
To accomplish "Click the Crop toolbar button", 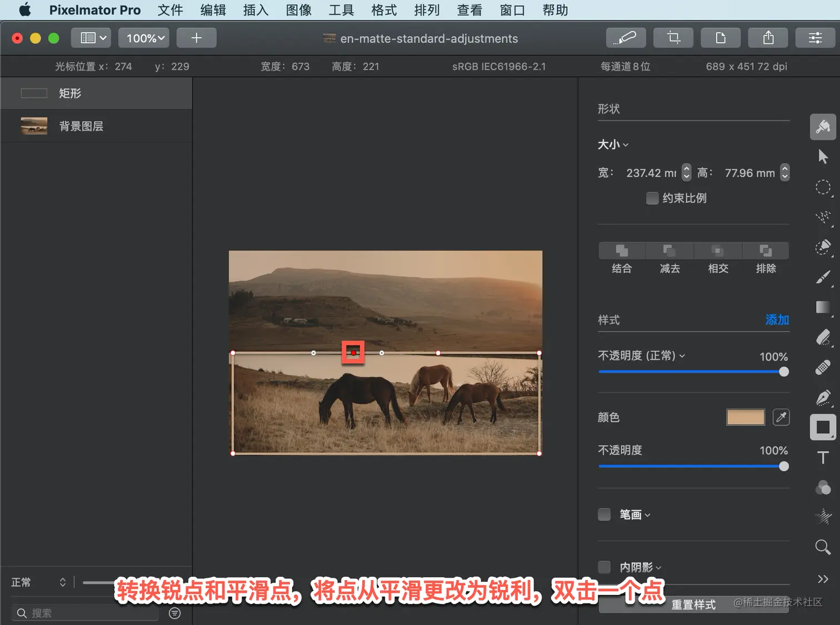I will 673,38.
